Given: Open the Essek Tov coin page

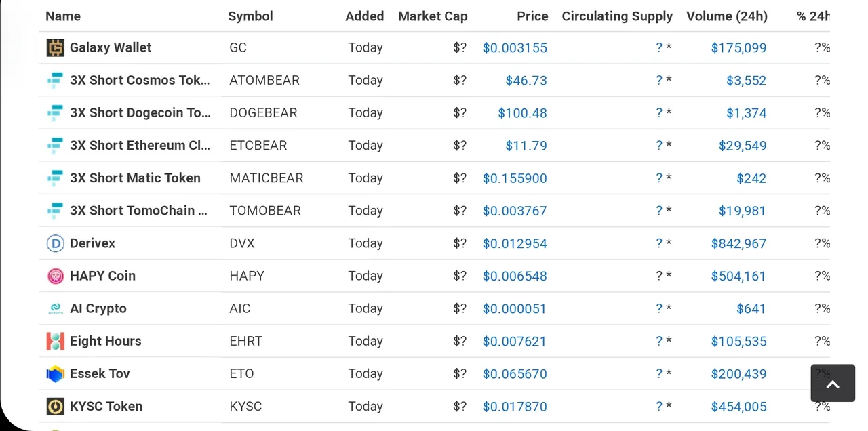Looking at the screenshot, I should (x=100, y=373).
